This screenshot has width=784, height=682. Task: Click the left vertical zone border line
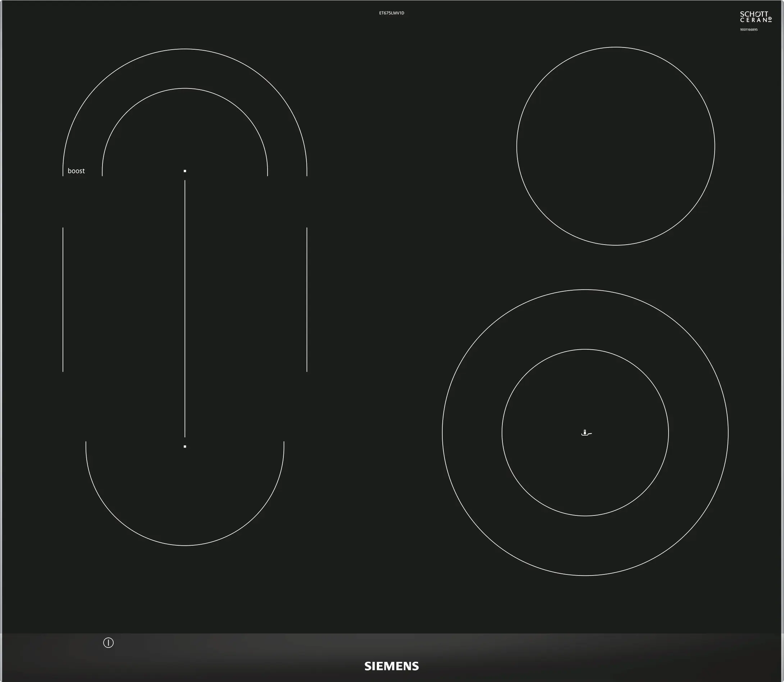(63, 300)
